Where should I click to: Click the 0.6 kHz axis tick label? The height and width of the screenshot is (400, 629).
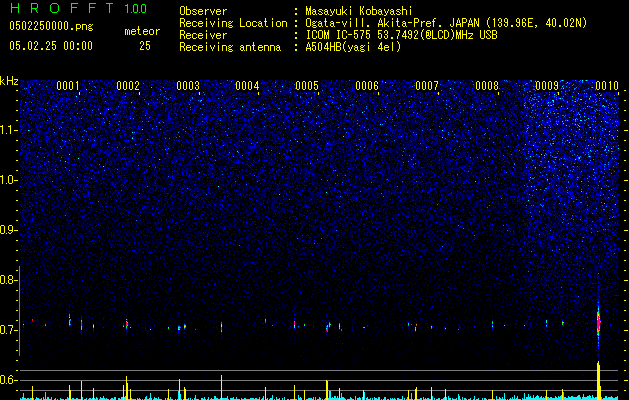(9, 380)
